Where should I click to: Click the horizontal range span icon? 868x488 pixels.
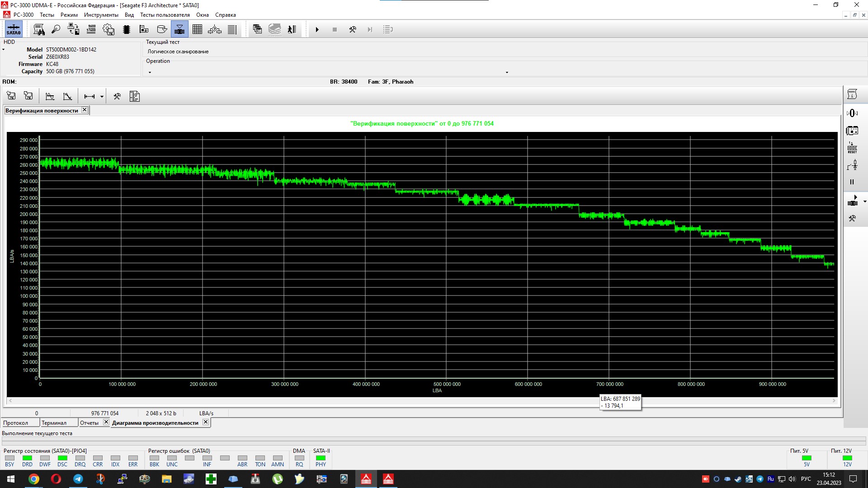pyautogui.click(x=90, y=96)
